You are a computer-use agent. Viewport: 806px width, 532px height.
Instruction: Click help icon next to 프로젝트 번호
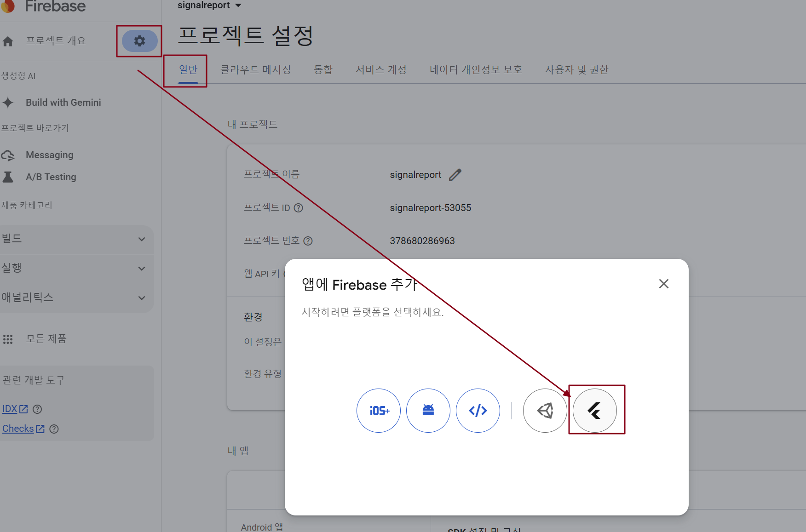[x=308, y=241]
